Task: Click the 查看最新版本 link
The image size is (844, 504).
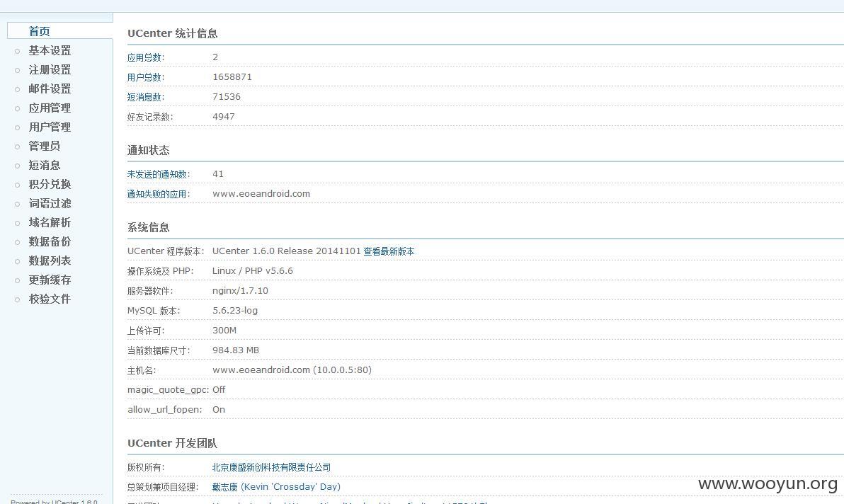Action: pos(389,251)
